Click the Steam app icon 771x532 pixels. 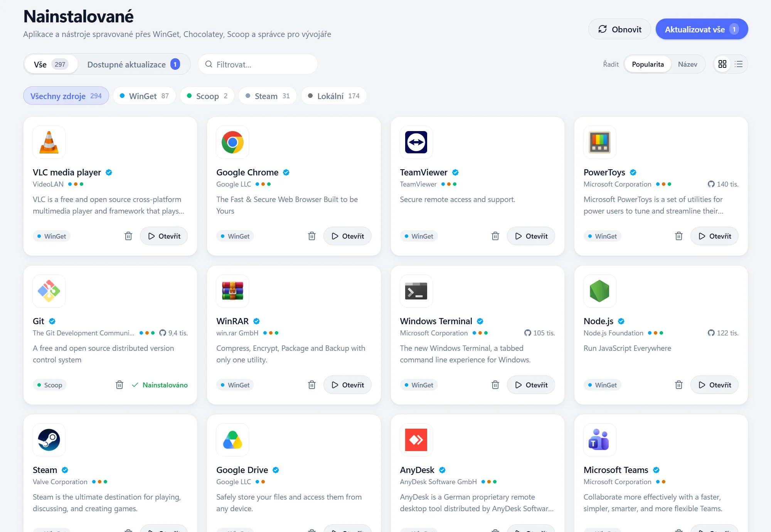pos(49,440)
